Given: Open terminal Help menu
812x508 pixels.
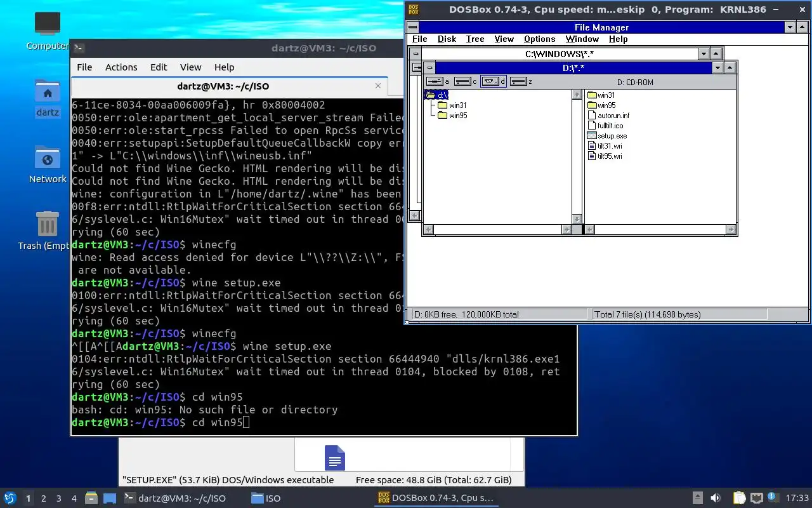Looking at the screenshot, I should (x=224, y=67).
